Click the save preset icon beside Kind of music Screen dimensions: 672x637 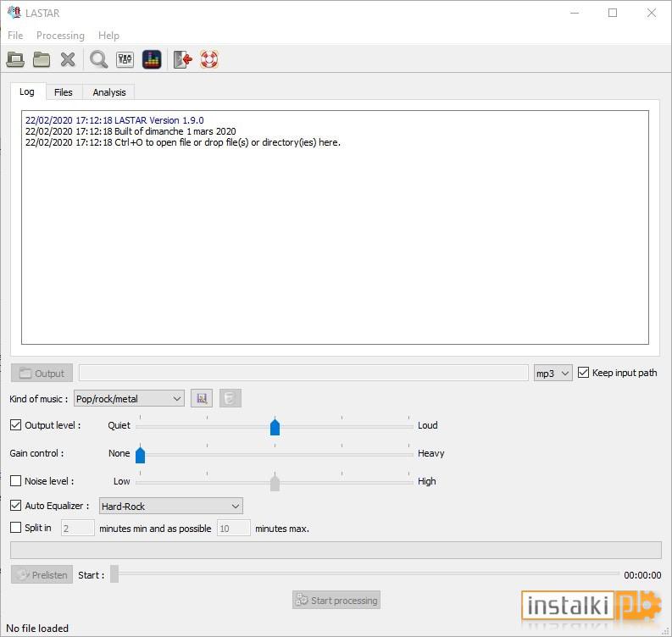(202, 398)
